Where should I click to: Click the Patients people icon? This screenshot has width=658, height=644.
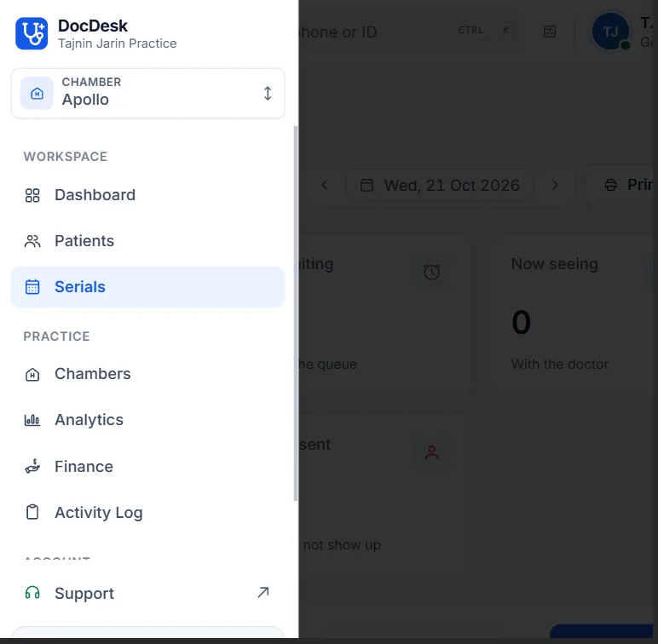pyautogui.click(x=32, y=241)
